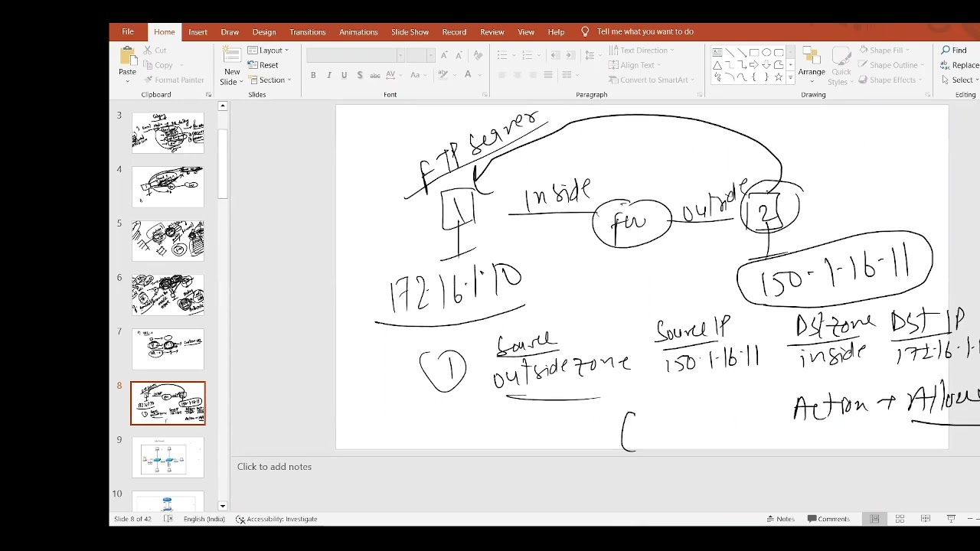Switch to the Insert tab
The width and height of the screenshot is (980, 551).
tap(198, 32)
